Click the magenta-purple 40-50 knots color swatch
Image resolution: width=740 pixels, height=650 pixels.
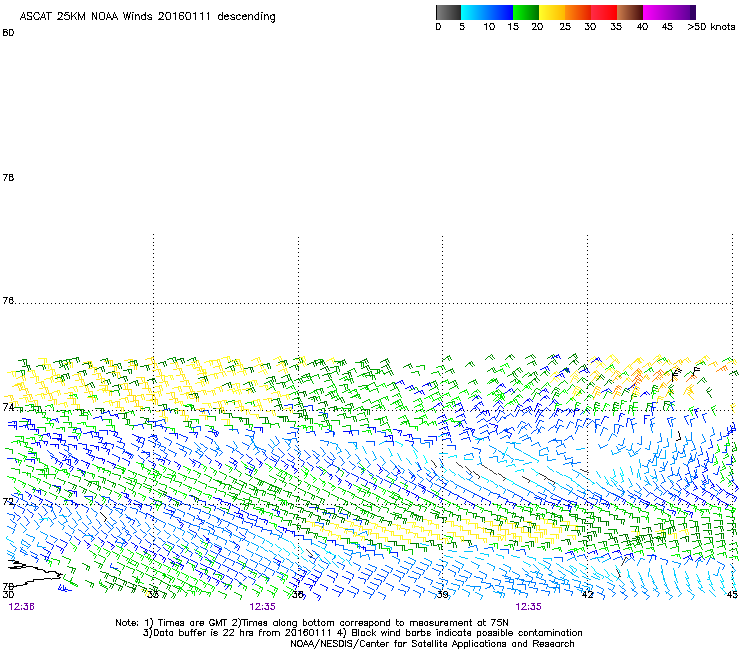669,12
